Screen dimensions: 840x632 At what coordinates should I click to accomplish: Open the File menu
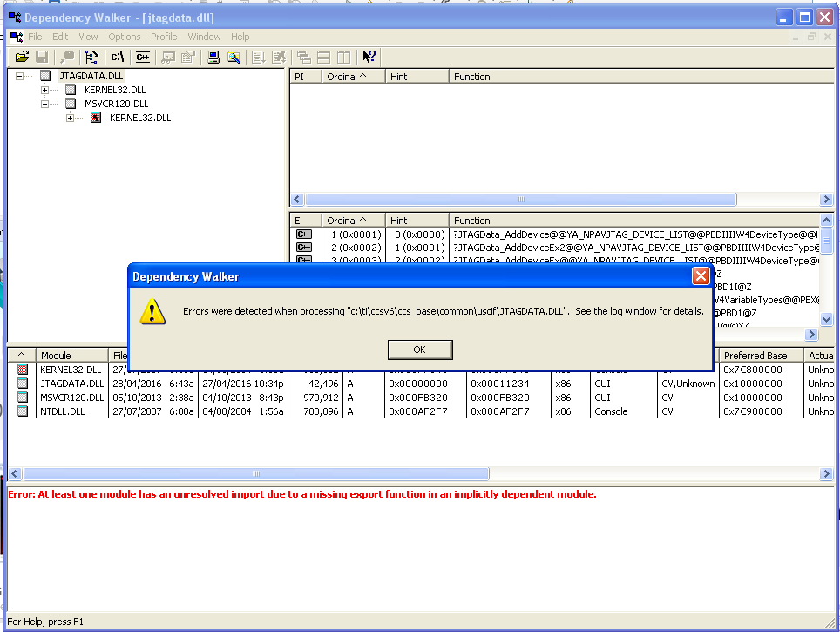pyautogui.click(x=35, y=37)
